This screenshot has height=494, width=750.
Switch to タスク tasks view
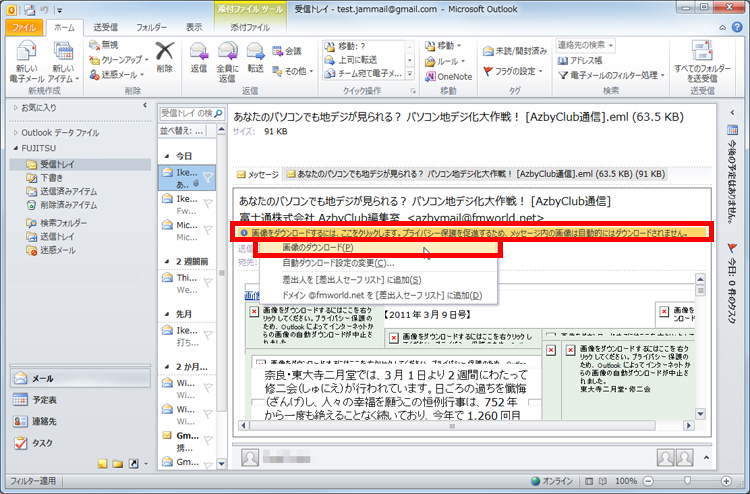click(x=80, y=443)
